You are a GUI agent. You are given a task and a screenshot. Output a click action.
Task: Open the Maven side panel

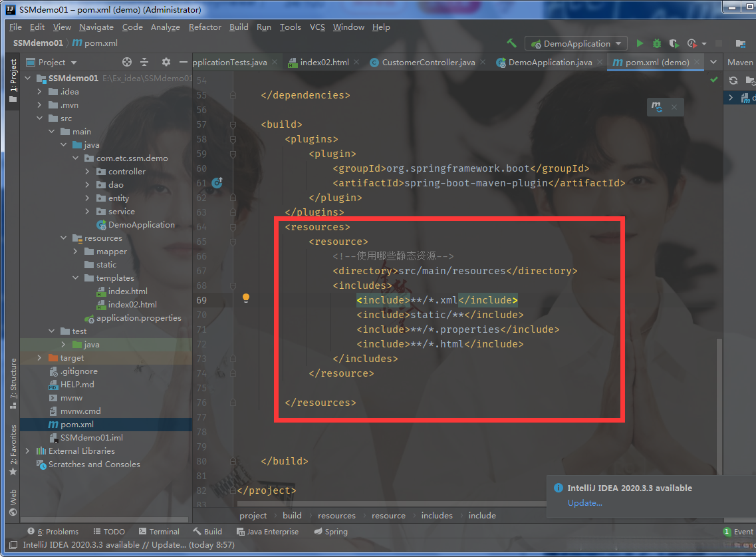[740, 63]
